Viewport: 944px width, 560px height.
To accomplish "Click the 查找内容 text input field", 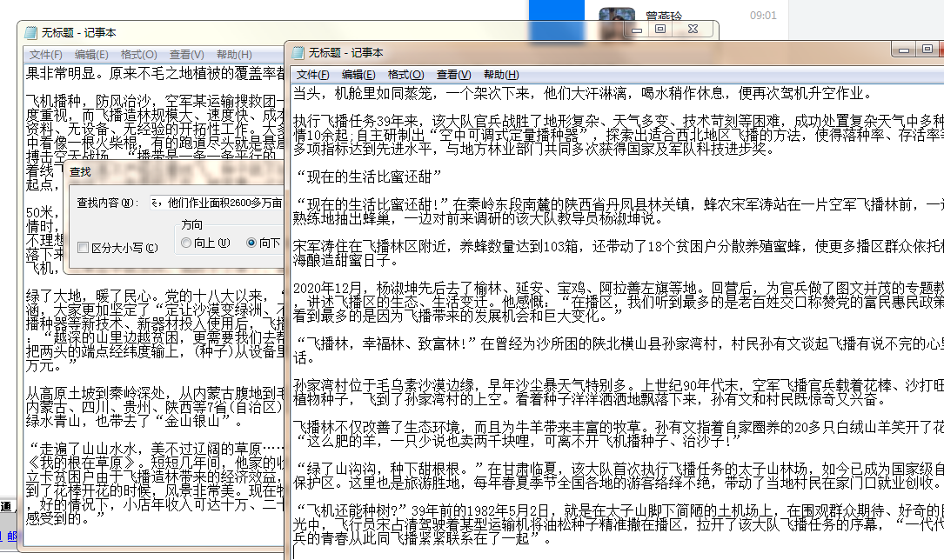I will coord(218,203).
